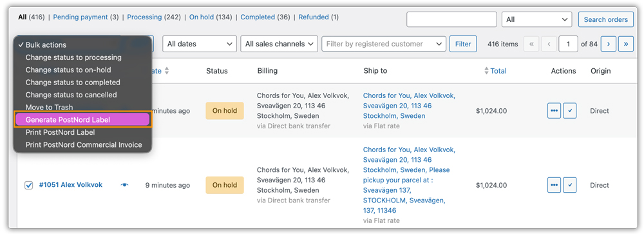
Task: Open the first row's Ship to address link
Action: tap(409, 106)
